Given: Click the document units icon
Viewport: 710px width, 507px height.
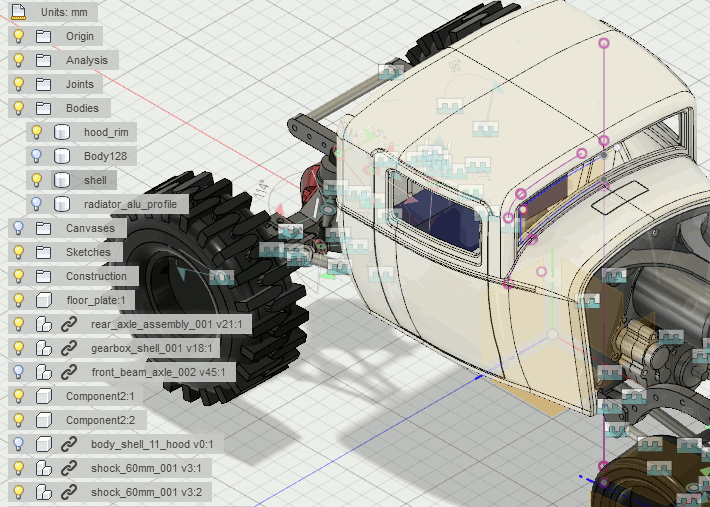Looking at the screenshot, I should coord(18,12).
